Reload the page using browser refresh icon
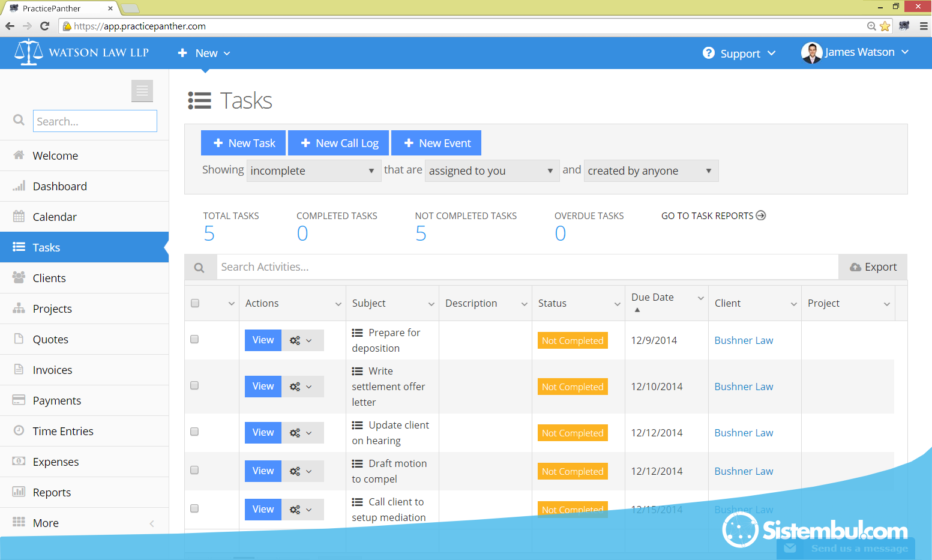The width and height of the screenshot is (932, 560). tap(44, 26)
